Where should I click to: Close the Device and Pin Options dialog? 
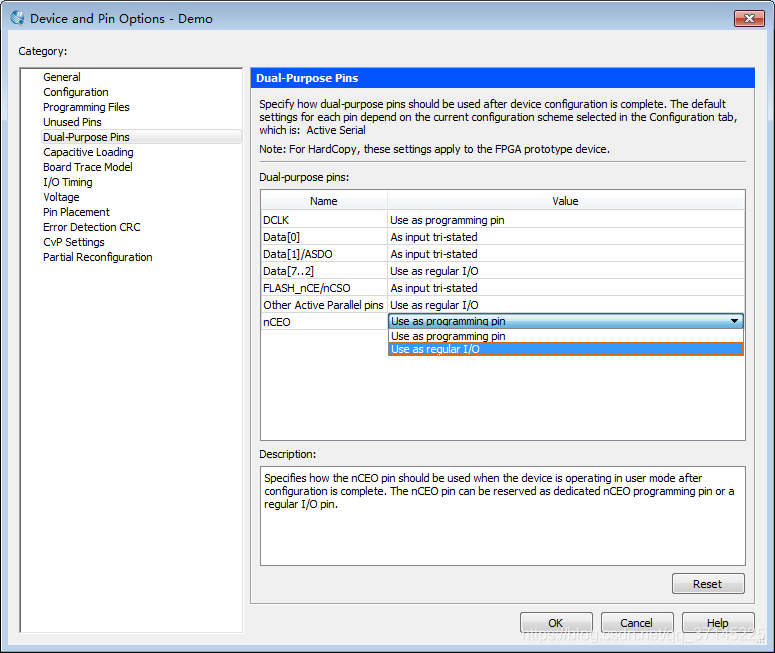pyautogui.click(x=749, y=19)
